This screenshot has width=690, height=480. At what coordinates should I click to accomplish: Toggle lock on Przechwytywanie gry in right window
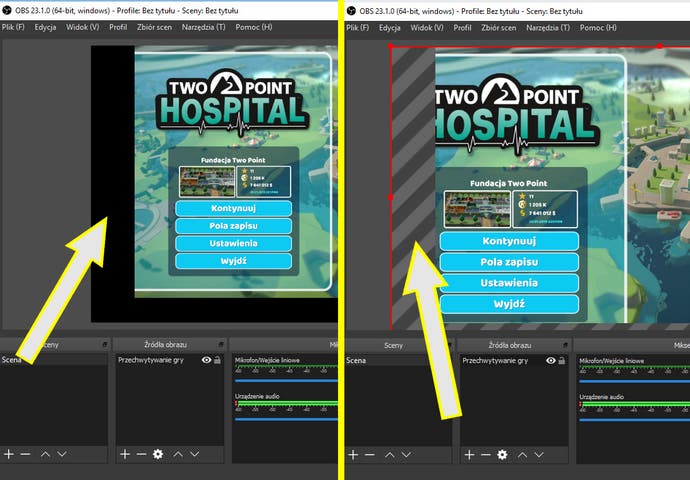coord(562,361)
